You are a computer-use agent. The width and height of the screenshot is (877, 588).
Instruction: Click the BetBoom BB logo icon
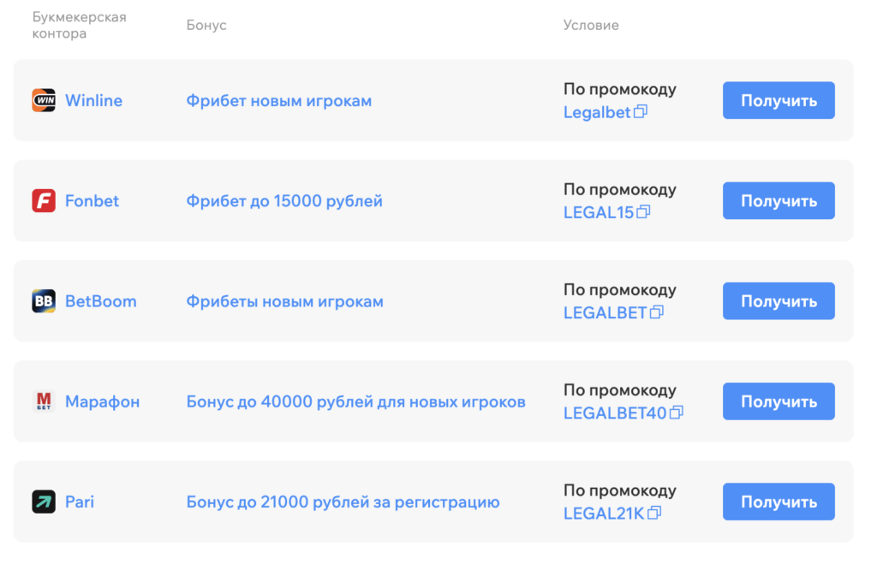click(44, 301)
